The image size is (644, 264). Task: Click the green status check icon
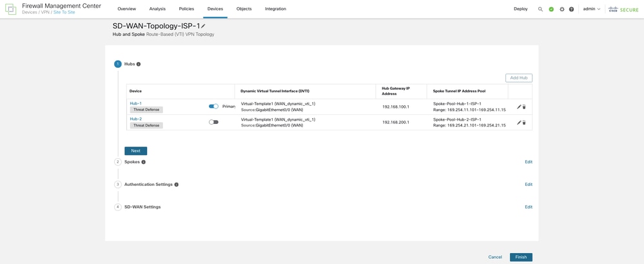pos(551,9)
